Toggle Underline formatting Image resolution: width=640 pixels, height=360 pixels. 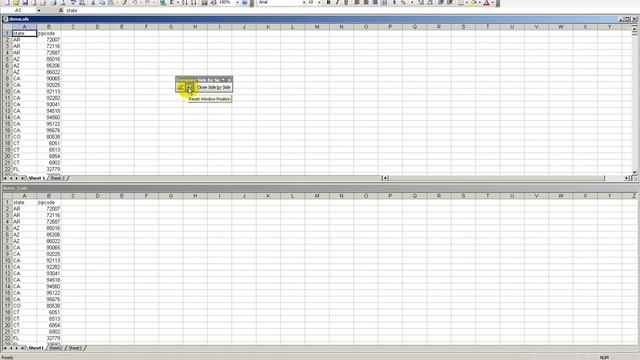coord(346,2)
